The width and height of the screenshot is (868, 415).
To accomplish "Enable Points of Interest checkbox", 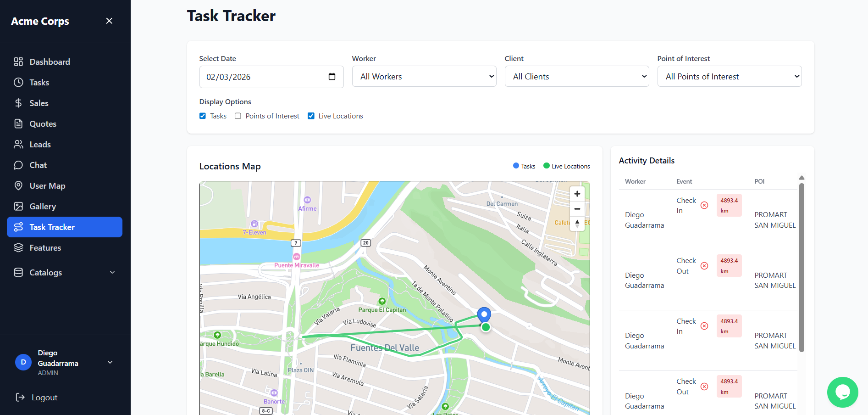I will [238, 116].
